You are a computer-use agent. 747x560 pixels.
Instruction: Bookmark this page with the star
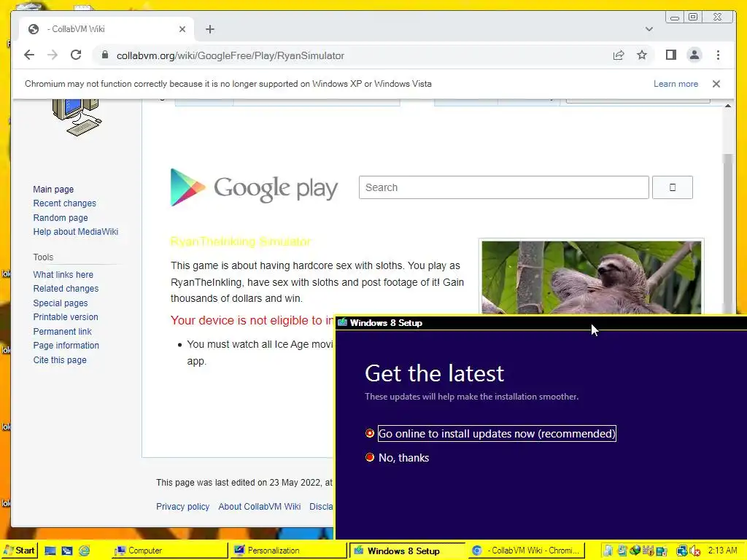[642, 55]
